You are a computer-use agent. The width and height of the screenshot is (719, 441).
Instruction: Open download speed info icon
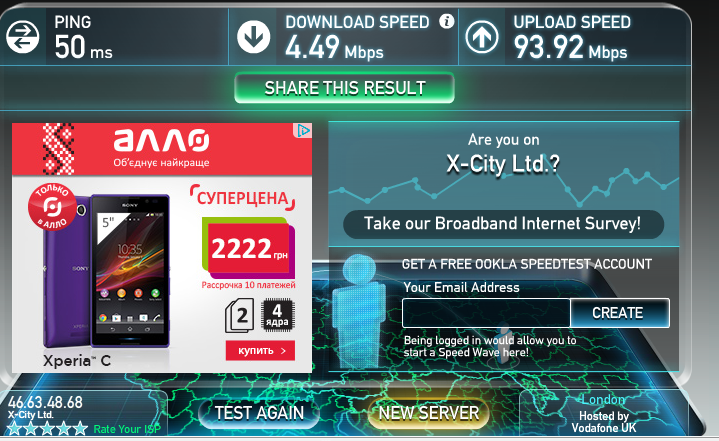point(446,21)
